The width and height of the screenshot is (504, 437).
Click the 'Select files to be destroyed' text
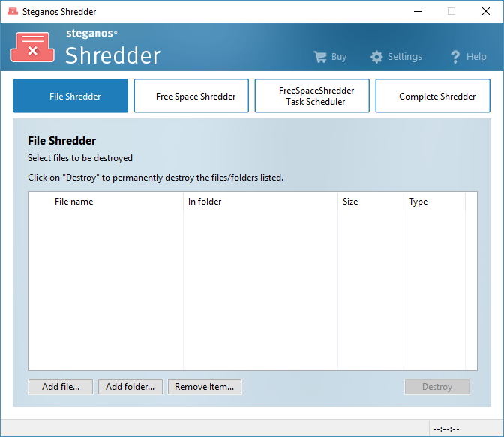tap(80, 158)
